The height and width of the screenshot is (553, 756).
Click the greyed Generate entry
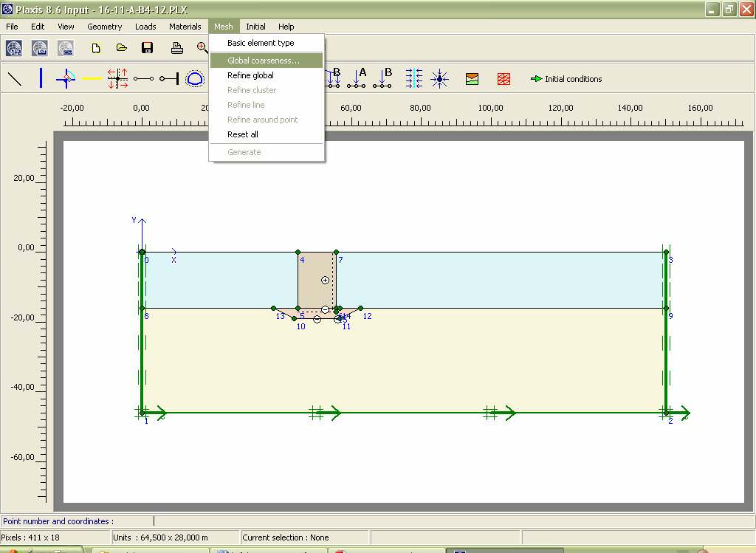(267, 152)
